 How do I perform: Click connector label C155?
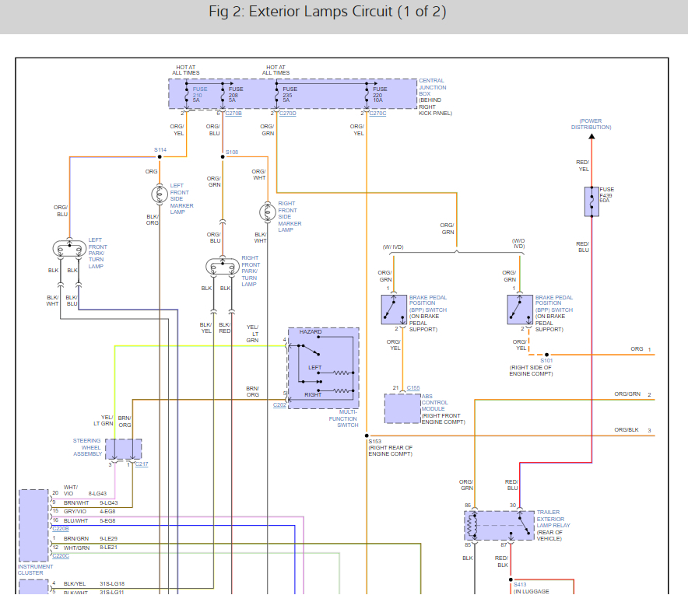point(412,387)
